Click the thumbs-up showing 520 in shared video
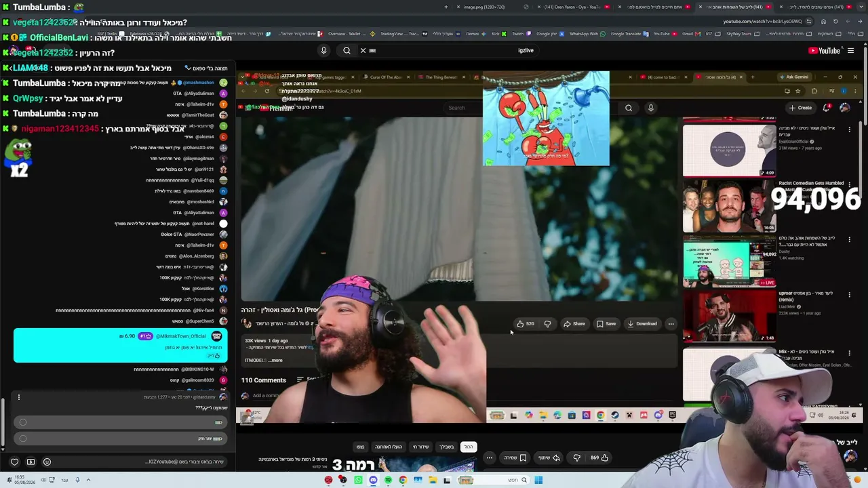Image resolution: width=868 pixels, height=488 pixels. tap(525, 324)
